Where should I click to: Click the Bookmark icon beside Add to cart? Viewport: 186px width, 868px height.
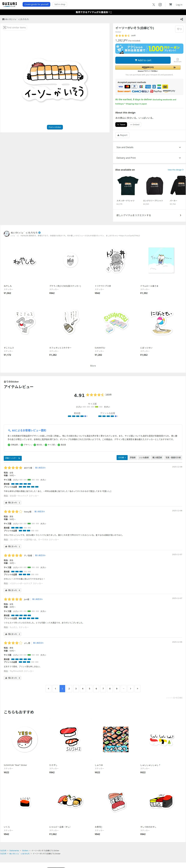click(178, 60)
